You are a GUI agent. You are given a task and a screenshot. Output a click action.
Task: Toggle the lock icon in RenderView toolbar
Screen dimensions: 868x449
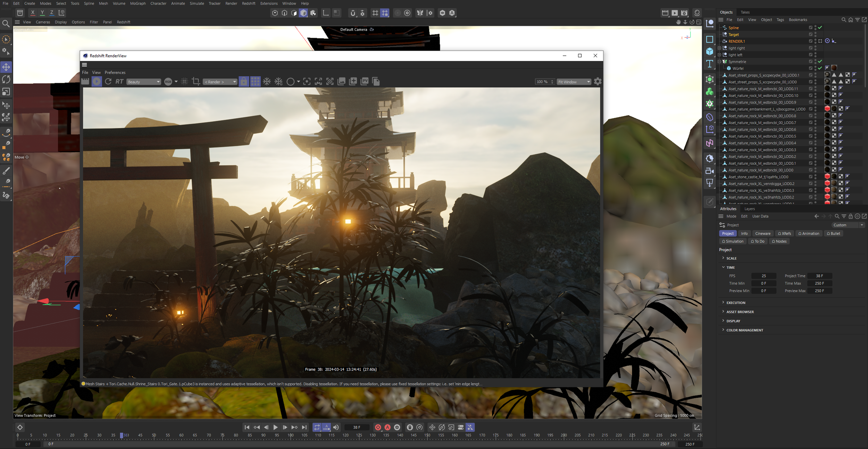pyautogui.click(x=244, y=82)
